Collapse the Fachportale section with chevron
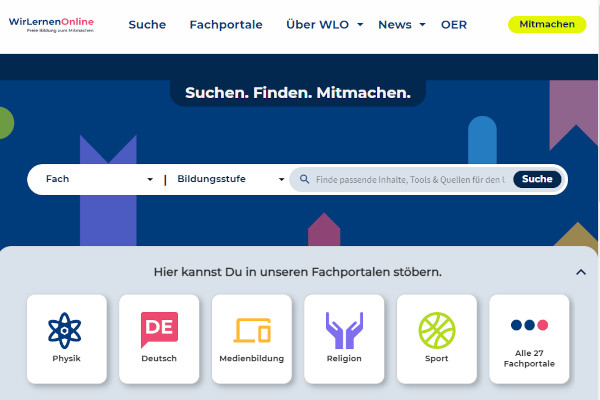Viewport: 600px width, 400px height. (x=581, y=272)
